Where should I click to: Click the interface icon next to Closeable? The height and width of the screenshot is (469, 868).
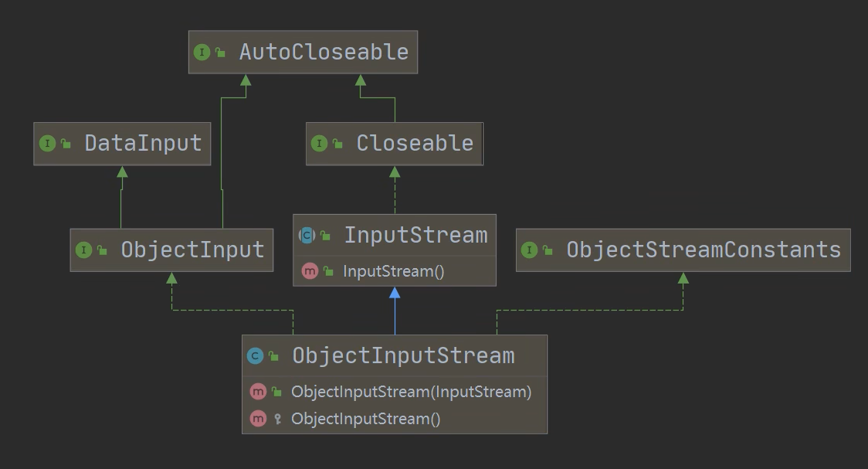pyautogui.click(x=319, y=144)
